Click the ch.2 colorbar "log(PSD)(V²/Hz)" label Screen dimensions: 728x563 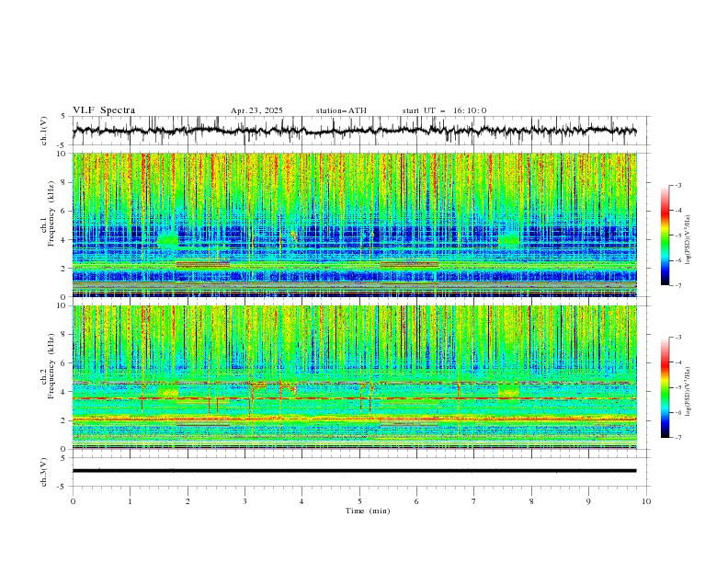(688, 391)
